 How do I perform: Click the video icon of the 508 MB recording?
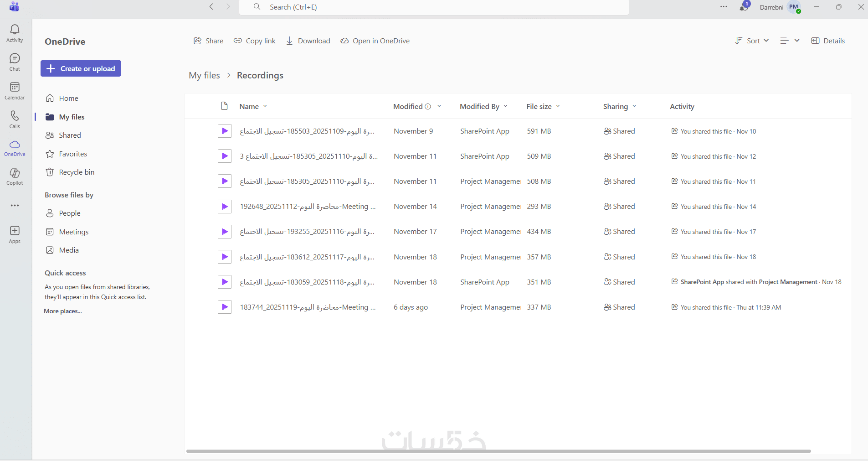[224, 181]
